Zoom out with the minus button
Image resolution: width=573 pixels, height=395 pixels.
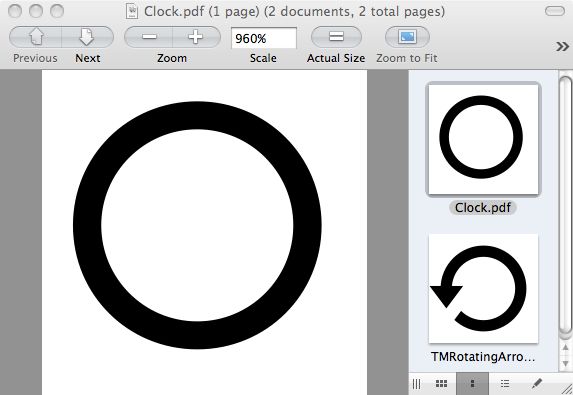(x=149, y=37)
